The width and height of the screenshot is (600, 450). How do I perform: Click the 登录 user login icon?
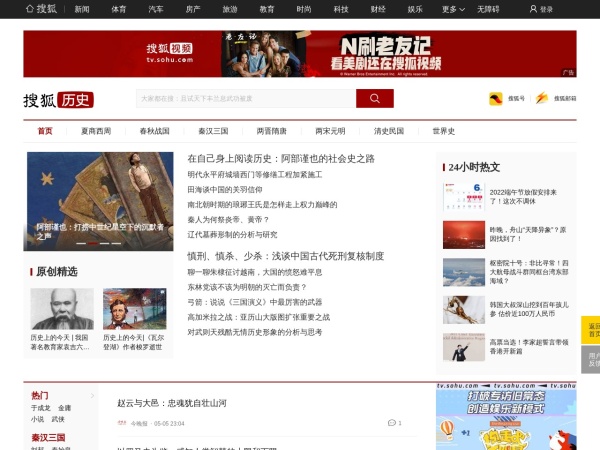[x=532, y=9]
